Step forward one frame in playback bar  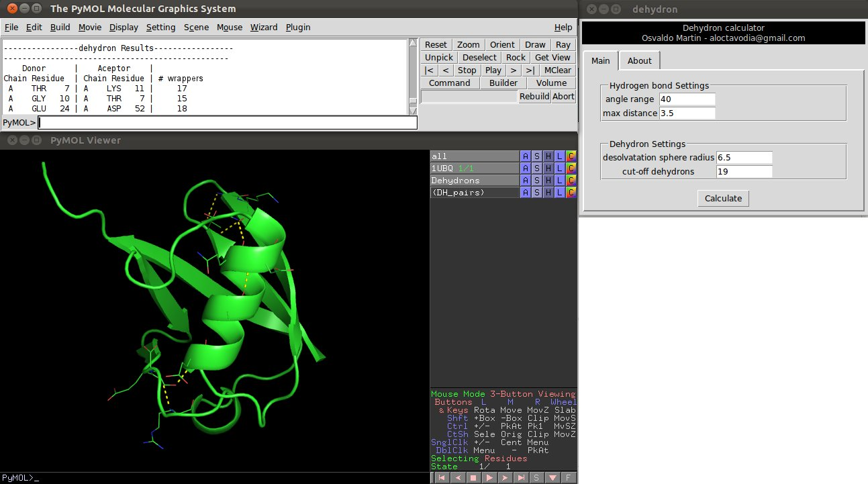(x=505, y=478)
